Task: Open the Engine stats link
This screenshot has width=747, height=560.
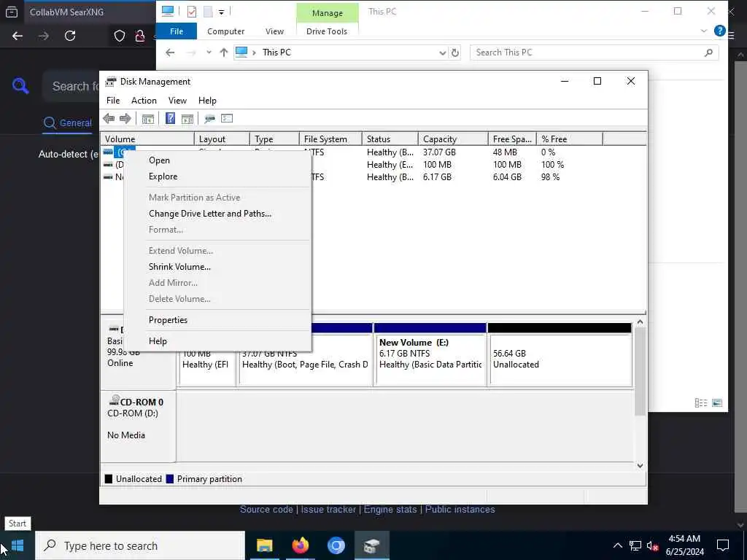Action: tap(390, 510)
